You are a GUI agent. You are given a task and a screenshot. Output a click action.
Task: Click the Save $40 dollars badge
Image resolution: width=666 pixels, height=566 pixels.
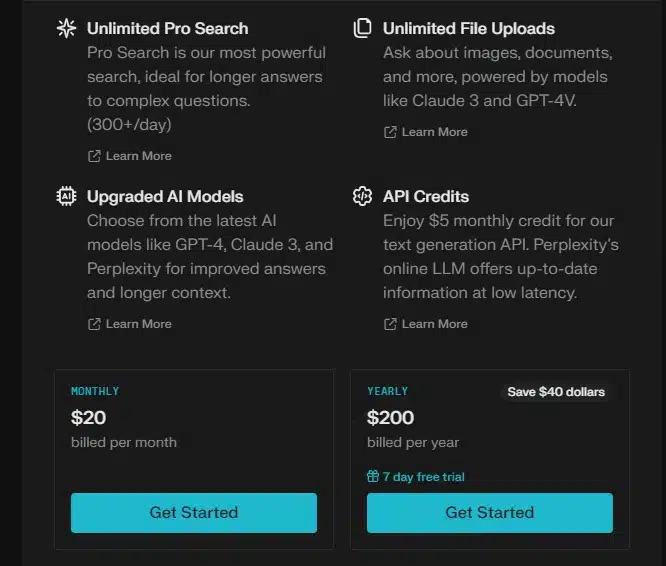pos(556,391)
